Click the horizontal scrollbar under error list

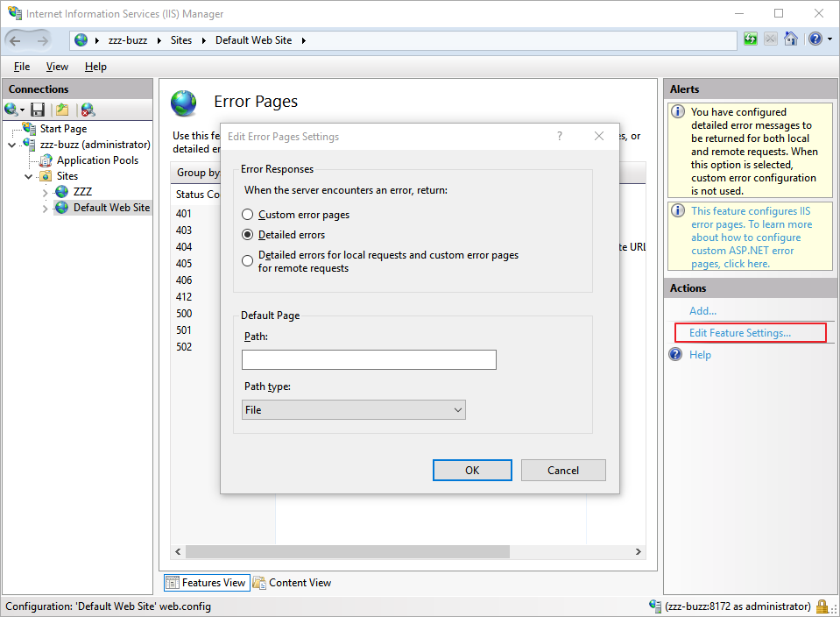(350, 552)
